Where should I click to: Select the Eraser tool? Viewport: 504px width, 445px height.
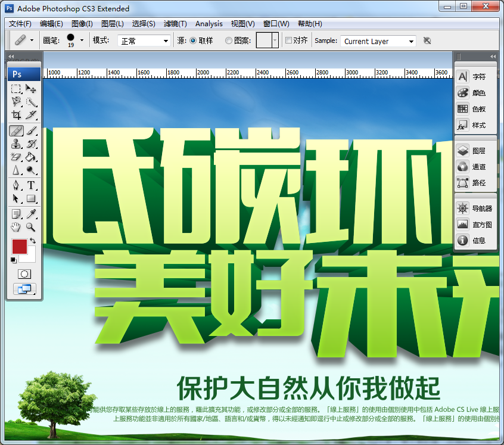tap(16, 157)
